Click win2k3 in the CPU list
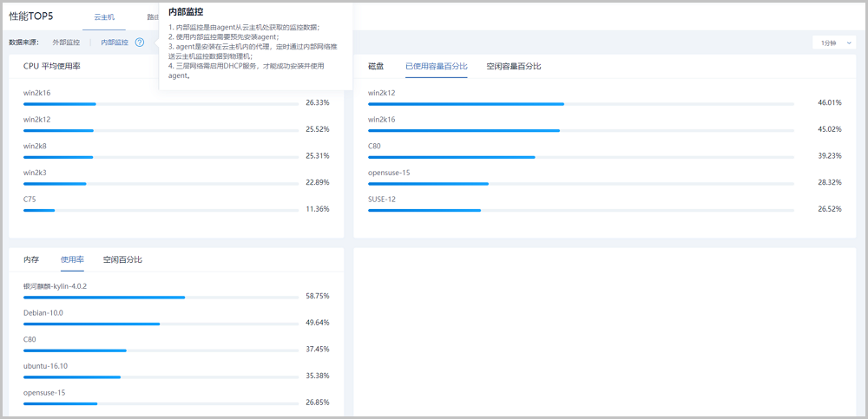 point(36,172)
